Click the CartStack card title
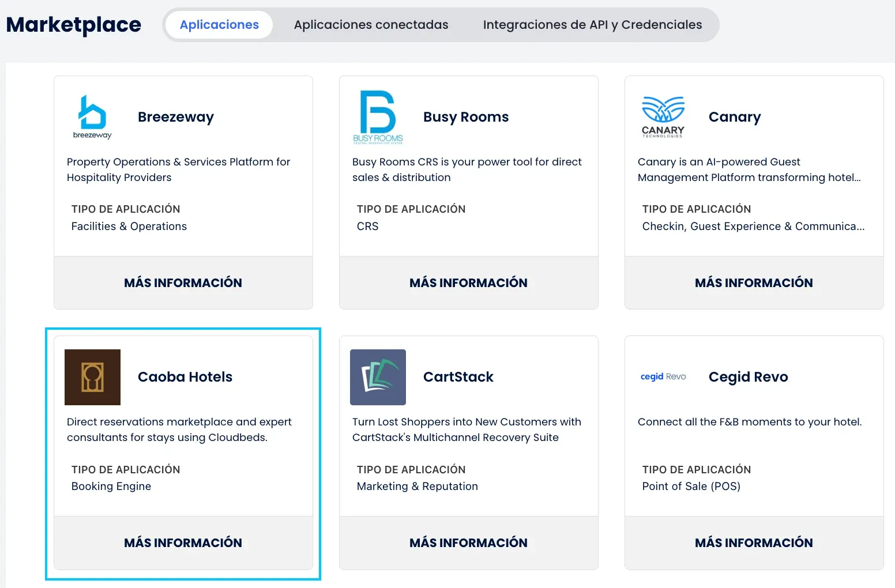The width and height of the screenshot is (895, 588). tap(458, 377)
